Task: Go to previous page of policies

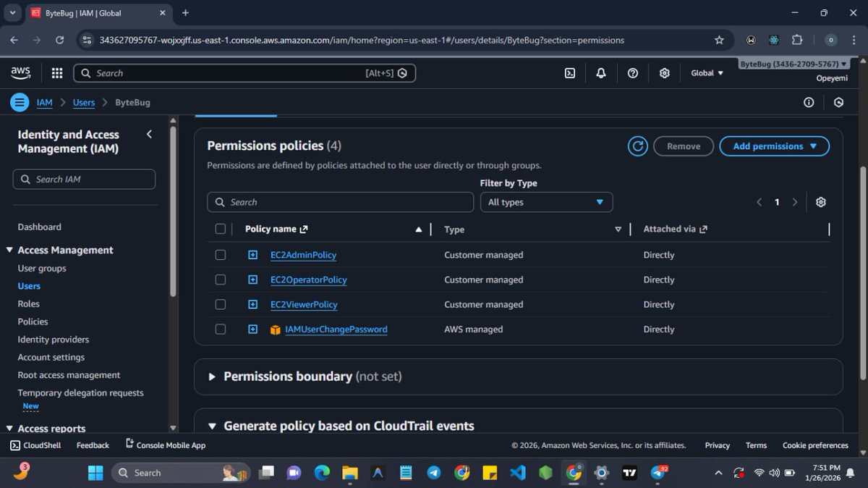Action: (x=759, y=202)
